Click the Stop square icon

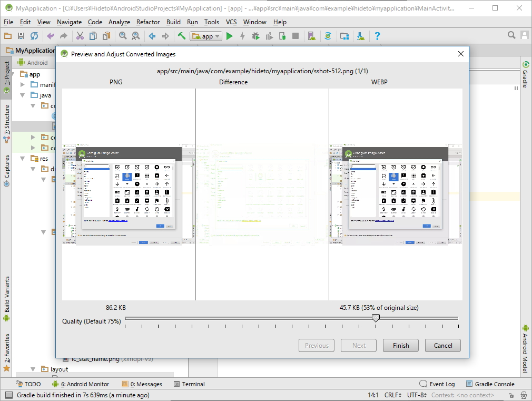295,36
